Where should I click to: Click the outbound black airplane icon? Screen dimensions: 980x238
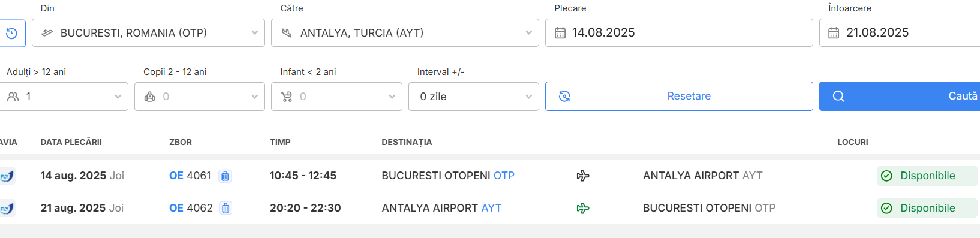pos(583,176)
